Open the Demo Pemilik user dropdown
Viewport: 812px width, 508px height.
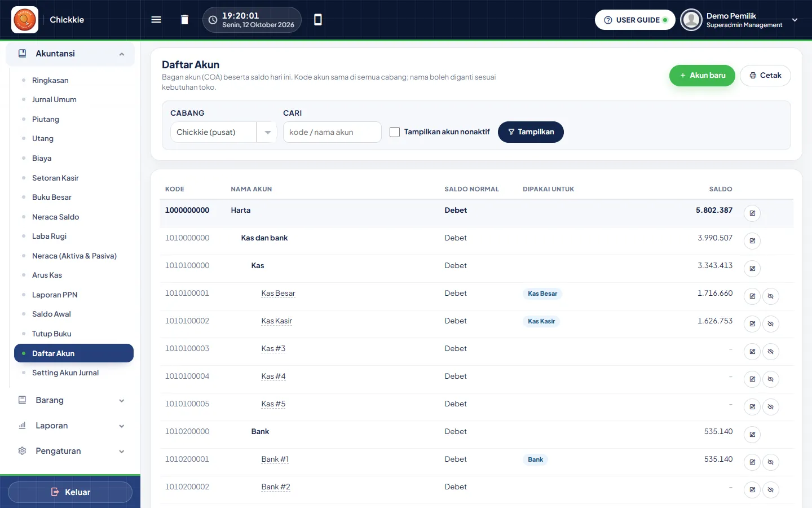pyautogui.click(x=740, y=20)
